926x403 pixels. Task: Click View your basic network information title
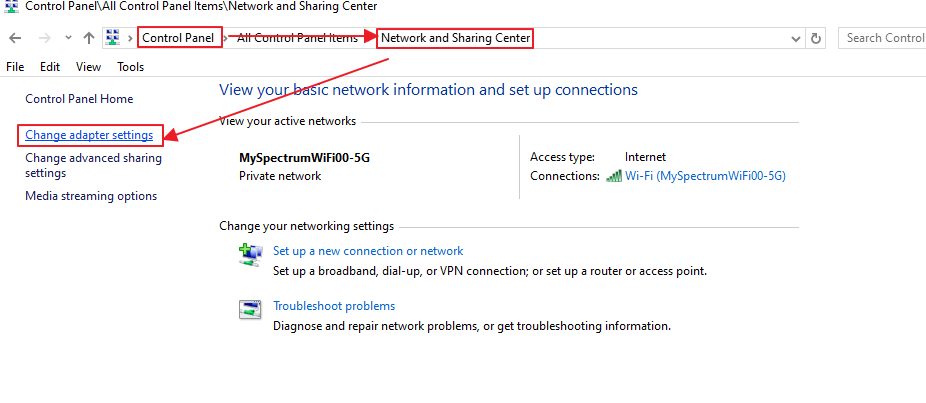(428, 90)
